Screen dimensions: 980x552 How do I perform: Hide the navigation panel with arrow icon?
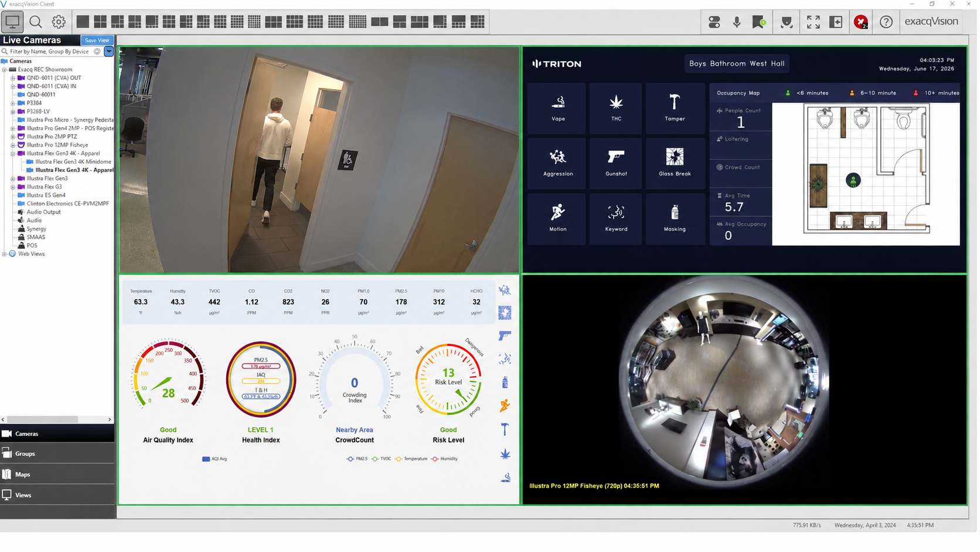836,22
